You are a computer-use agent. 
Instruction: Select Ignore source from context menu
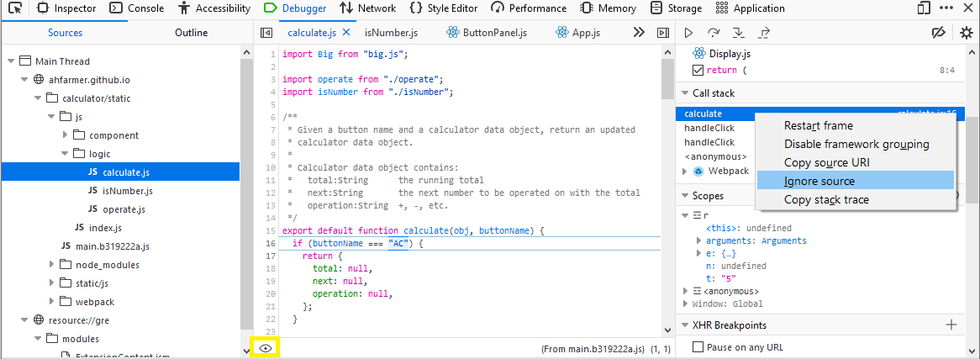click(819, 181)
